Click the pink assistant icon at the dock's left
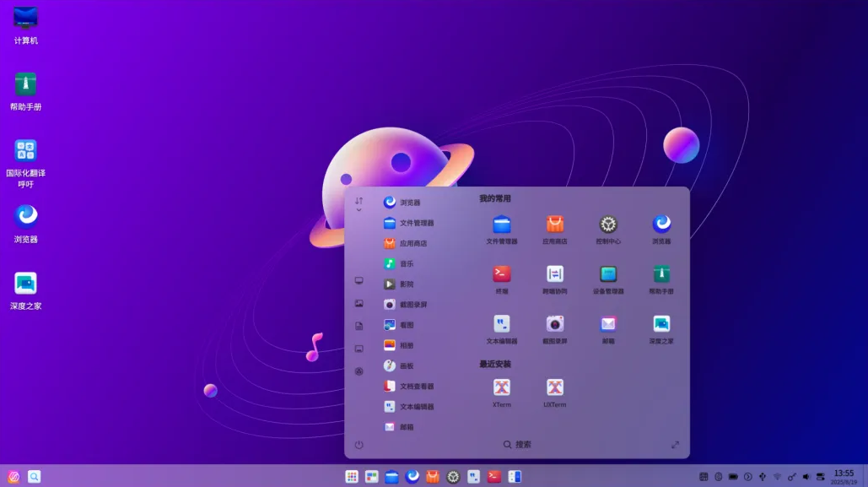This screenshot has width=868, height=487. pos(13,477)
